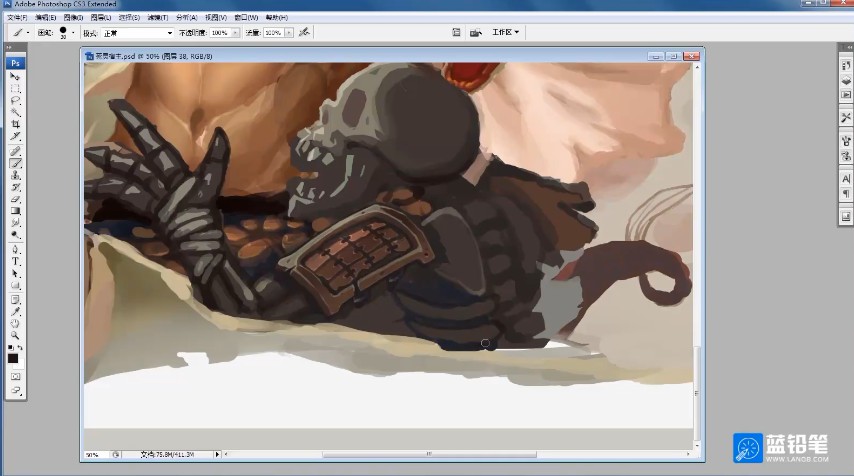
Task: Select the Rectangular Marquee tool
Action: click(x=15, y=88)
